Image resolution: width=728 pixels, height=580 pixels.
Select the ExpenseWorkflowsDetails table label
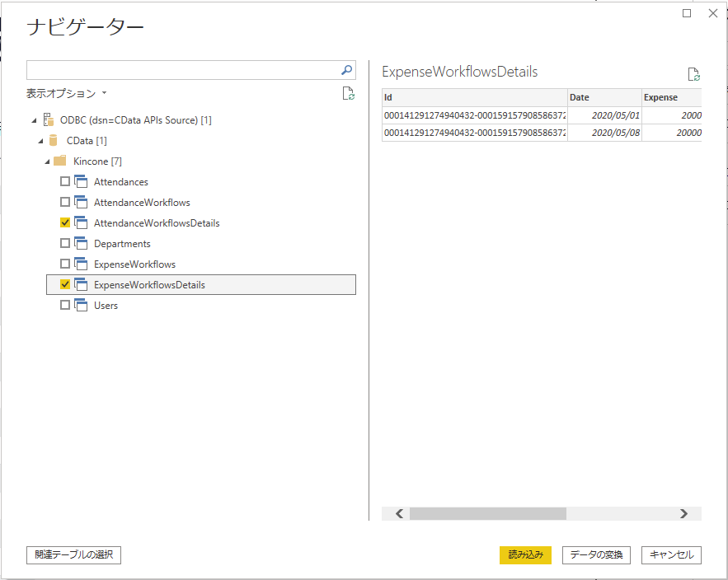click(x=149, y=285)
